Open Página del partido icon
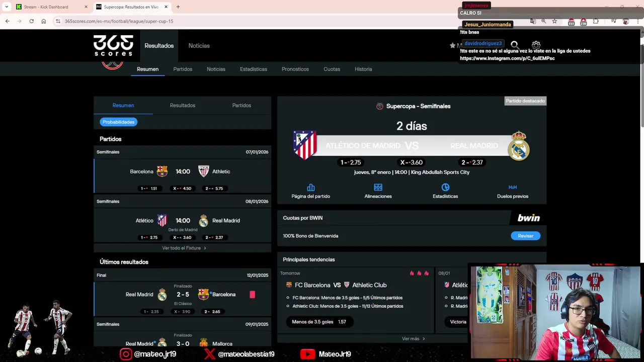 pyautogui.click(x=310, y=188)
